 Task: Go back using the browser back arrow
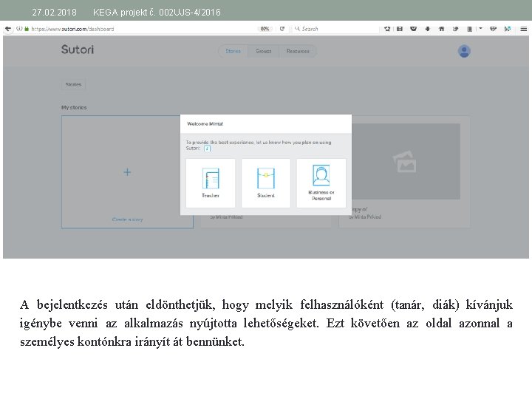(x=8, y=29)
